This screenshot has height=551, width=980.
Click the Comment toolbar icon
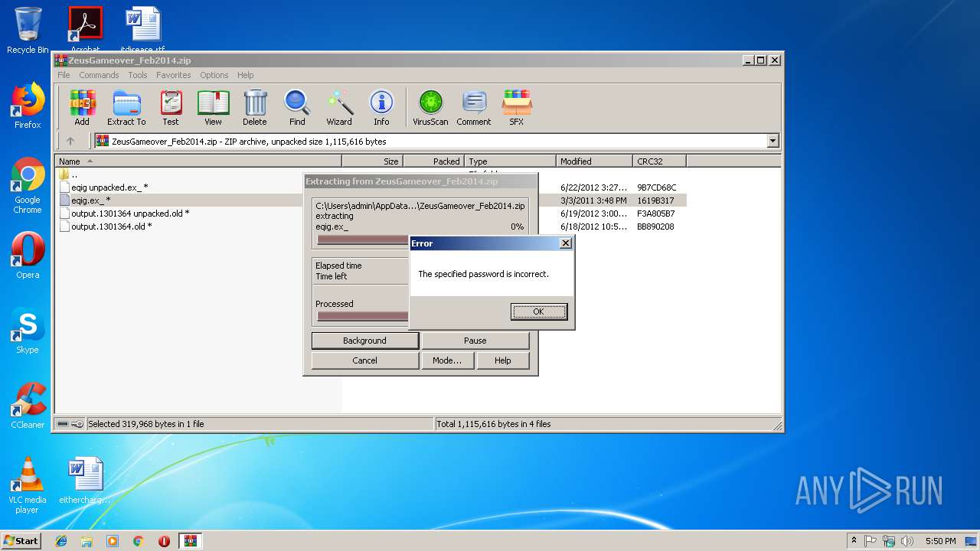click(x=474, y=107)
